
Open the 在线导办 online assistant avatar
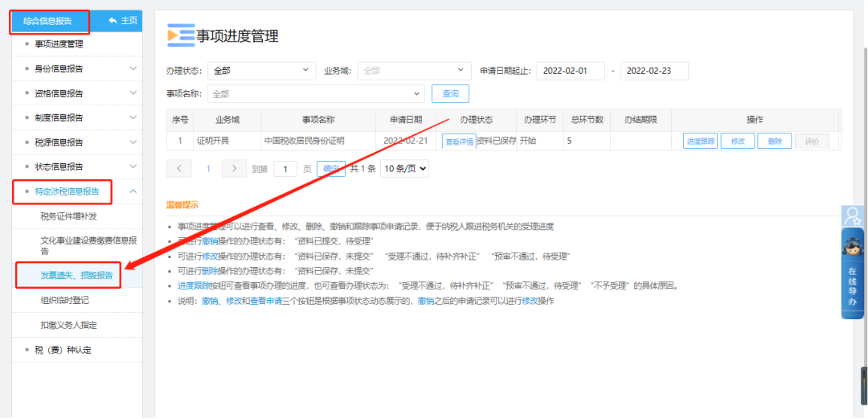[853, 249]
